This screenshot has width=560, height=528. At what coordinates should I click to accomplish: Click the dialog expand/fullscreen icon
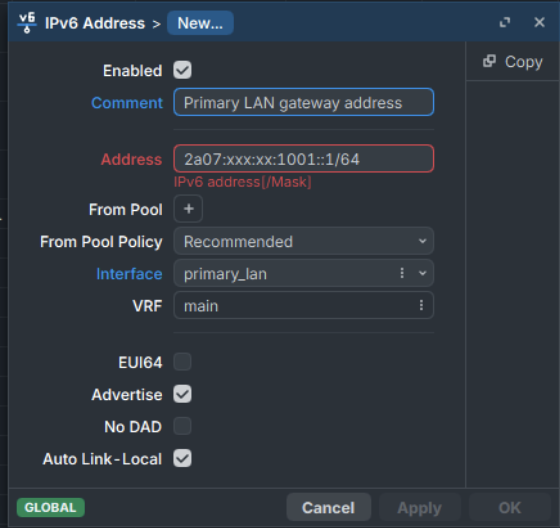pyautogui.click(x=505, y=23)
